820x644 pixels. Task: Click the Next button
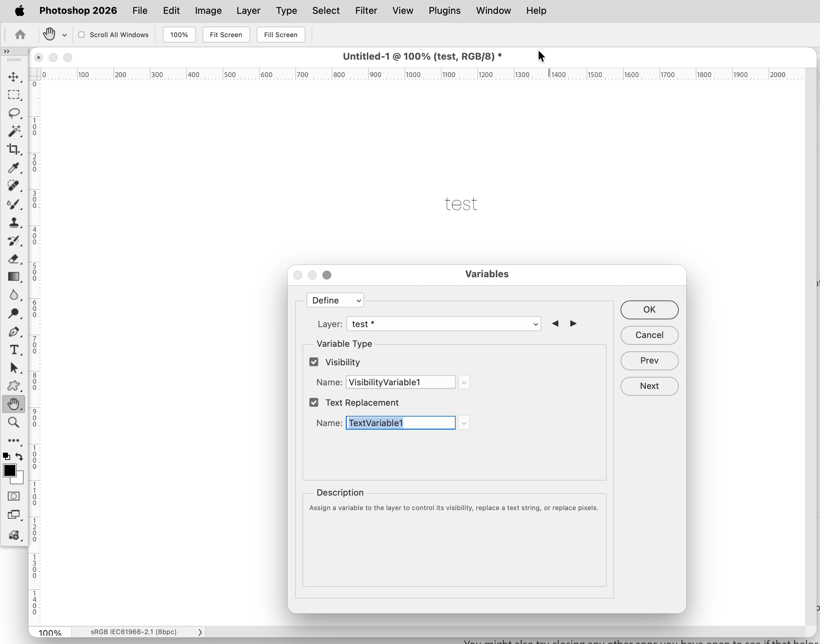(649, 386)
